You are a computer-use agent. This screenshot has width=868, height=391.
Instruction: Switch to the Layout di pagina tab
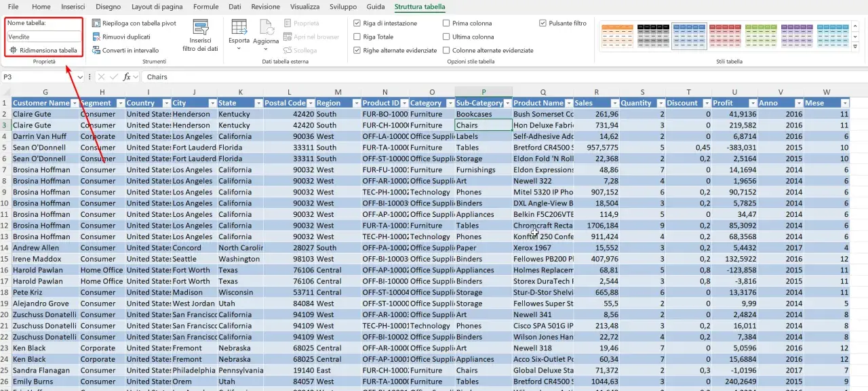click(x=157, y=7)
